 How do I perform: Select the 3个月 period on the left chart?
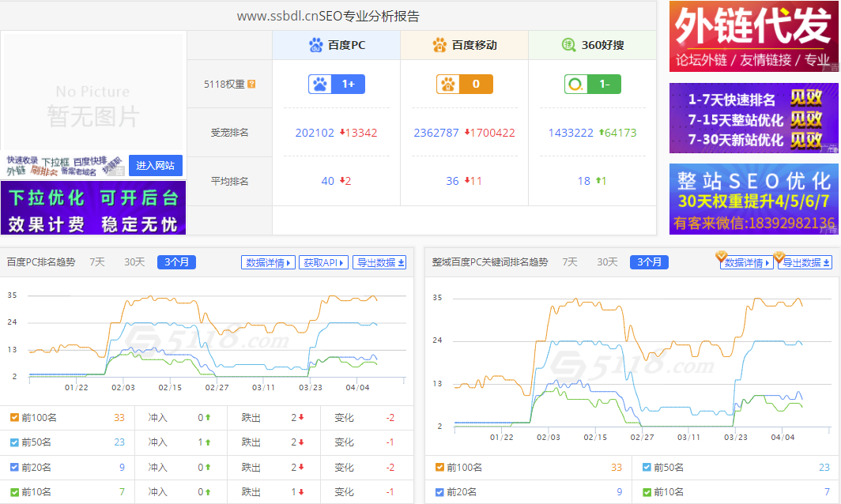point(176,262)
